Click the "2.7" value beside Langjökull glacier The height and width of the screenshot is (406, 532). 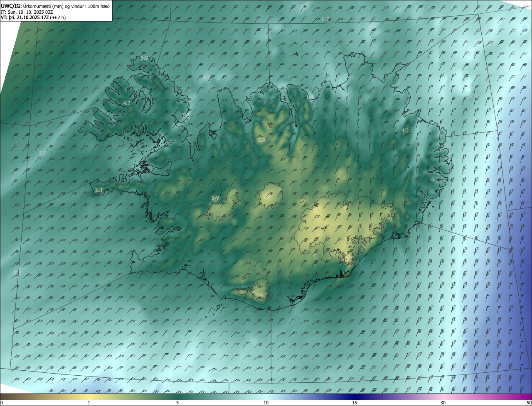point(215,198)
